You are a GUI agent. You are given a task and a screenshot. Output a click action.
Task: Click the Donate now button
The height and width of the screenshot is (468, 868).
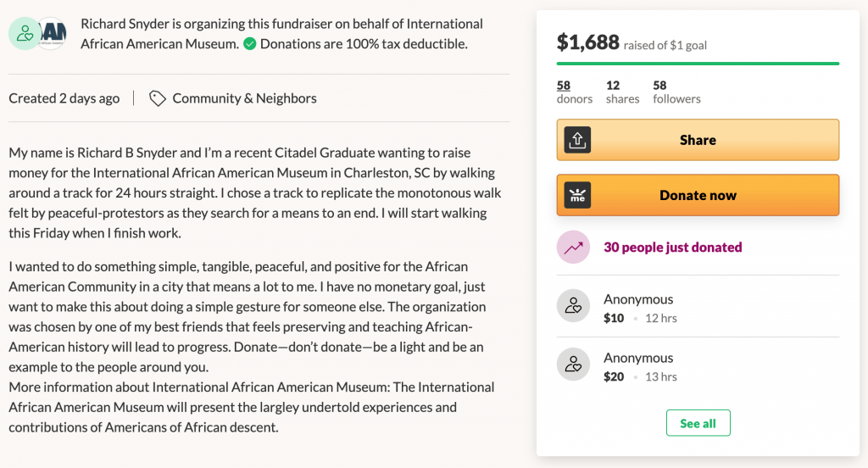698,195
